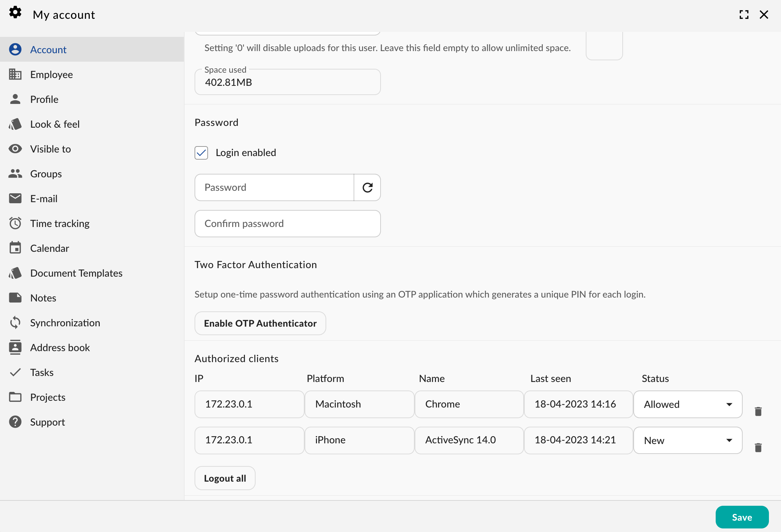Click the Address book contact icon
This screenshot has height=532, width=781.
pyautogui.click(x=15, y=347)
